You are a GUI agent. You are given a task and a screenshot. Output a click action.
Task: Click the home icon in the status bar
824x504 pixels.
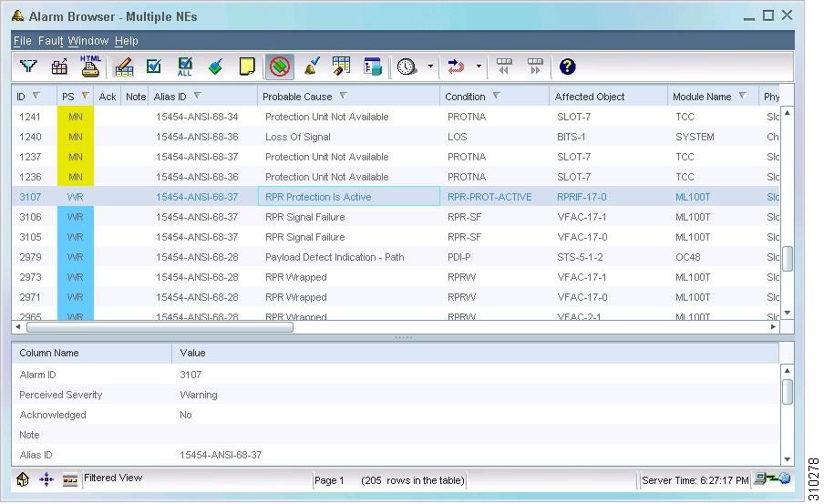point(23,479)
